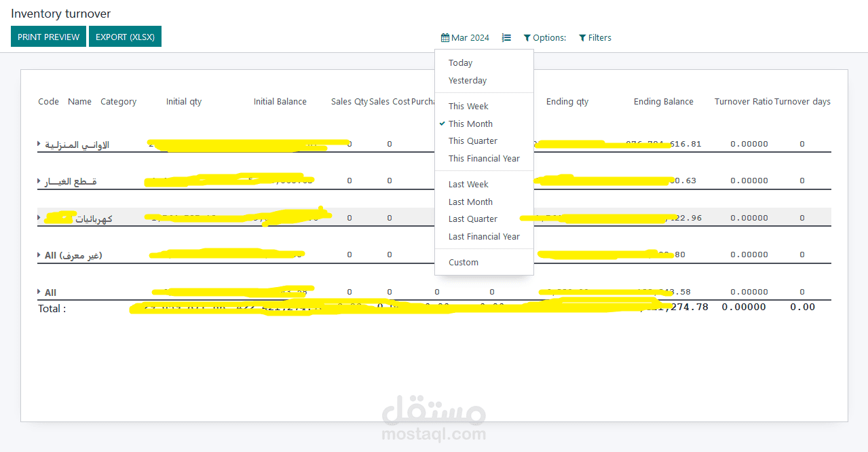Select Today from the period menu
This screenshot has width=868, height=452.
pos(460,62)
